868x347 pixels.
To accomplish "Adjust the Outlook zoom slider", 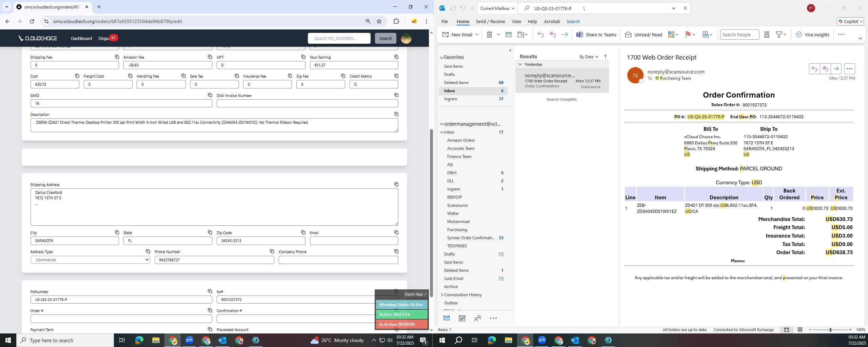I will (x=830, y=330).
